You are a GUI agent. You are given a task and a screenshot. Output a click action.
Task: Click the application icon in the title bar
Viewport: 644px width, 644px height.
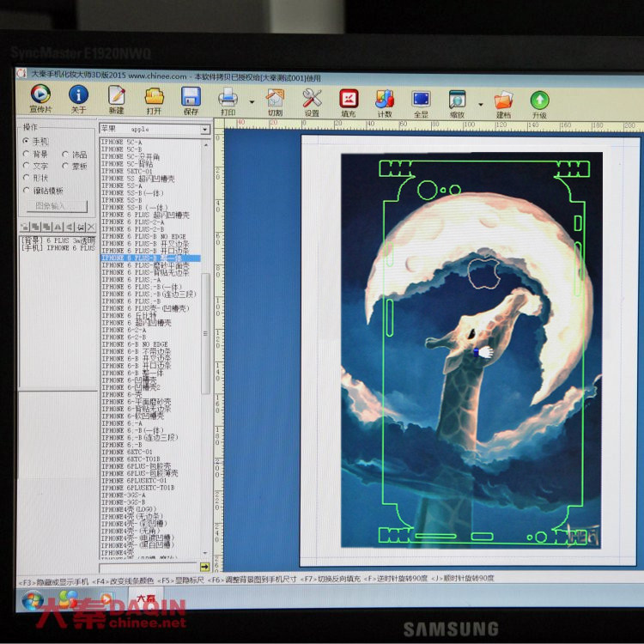coord(21,74)
